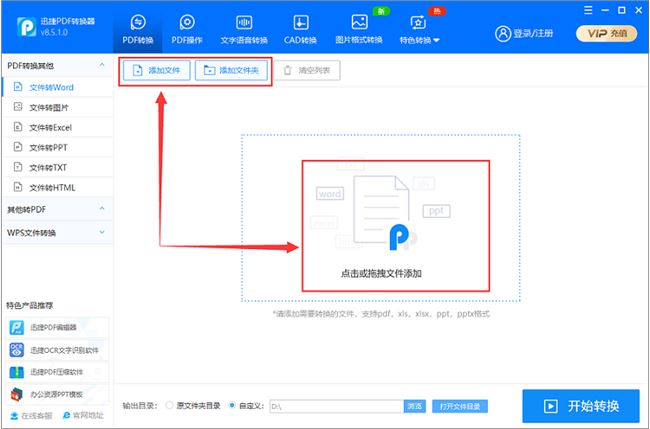Image resolution: width=650 pixels, height=429 pixels.
Task: Select 文件转Word in sidebar
Action: click(x=58, y=87)
